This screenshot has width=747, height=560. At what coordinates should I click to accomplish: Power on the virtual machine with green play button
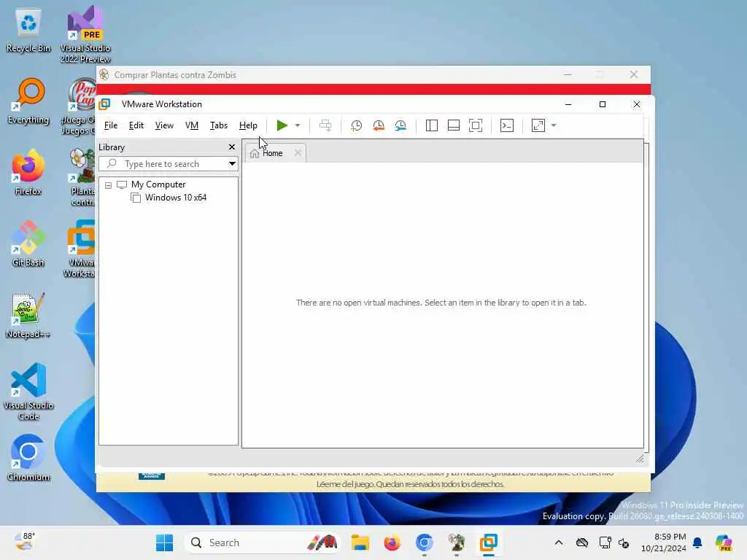click(282, 125)
